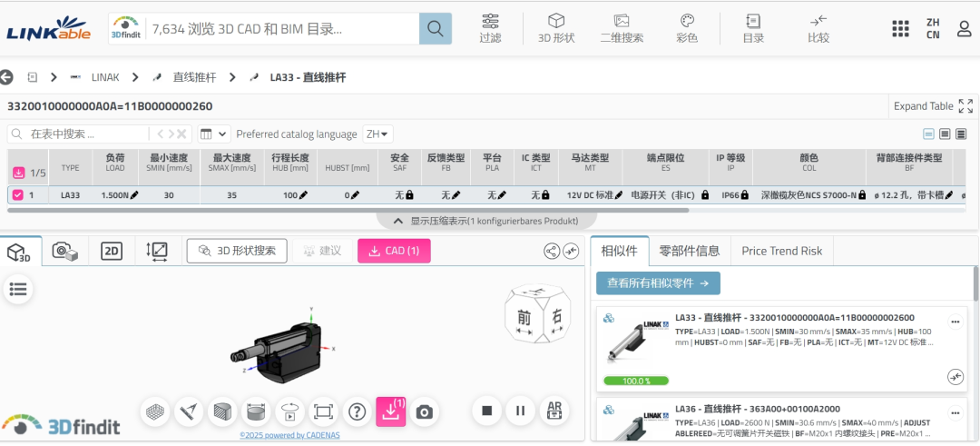This screenshot has height=446, width=980.
Task: Click the search magnifier button
Action: tap(435, 29)
